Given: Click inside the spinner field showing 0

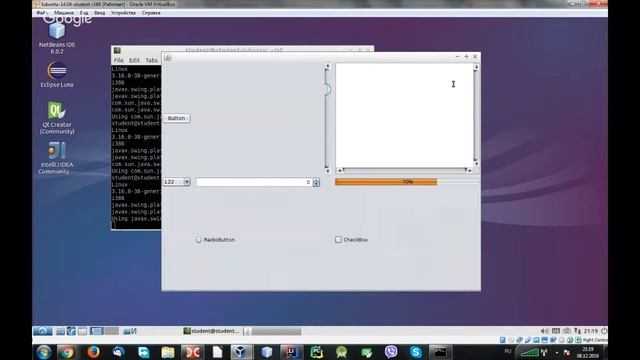Looking at the screenshot, I should (254, 182).
